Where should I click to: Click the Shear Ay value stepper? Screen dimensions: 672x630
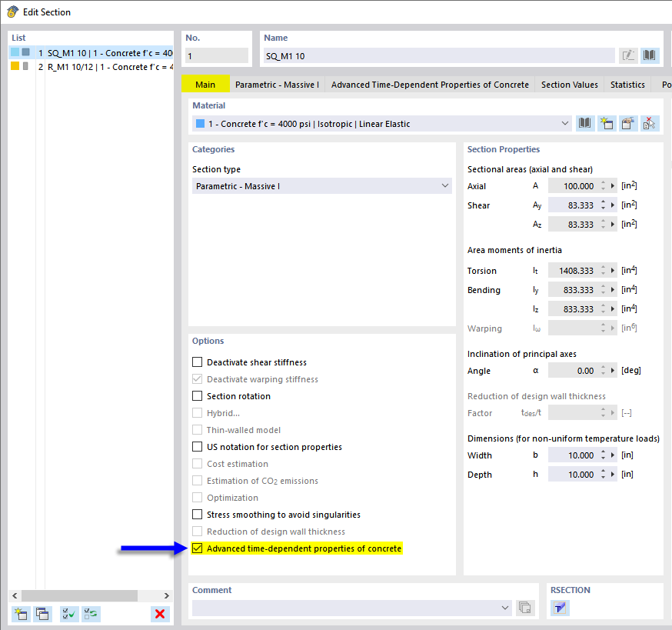coord(603,205)
